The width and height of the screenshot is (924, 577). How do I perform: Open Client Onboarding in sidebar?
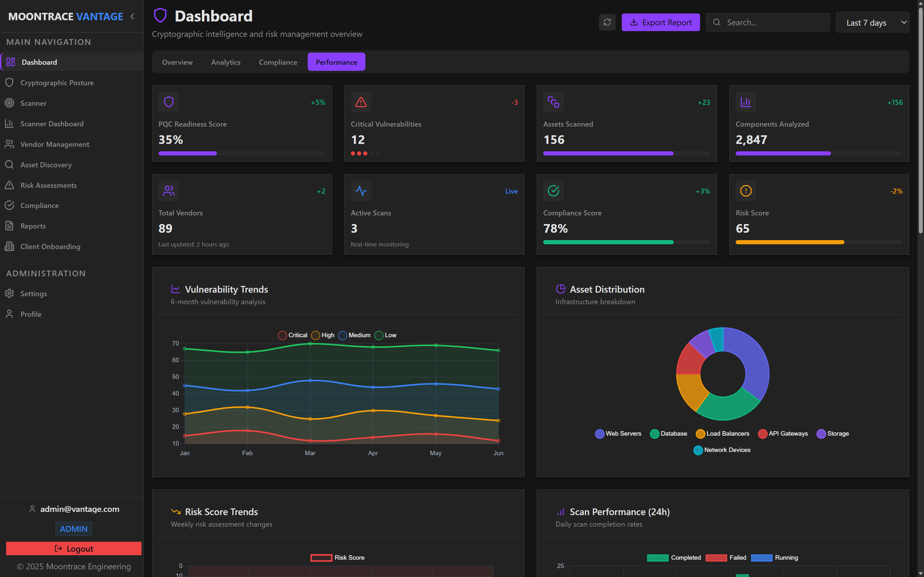[50, 247]
